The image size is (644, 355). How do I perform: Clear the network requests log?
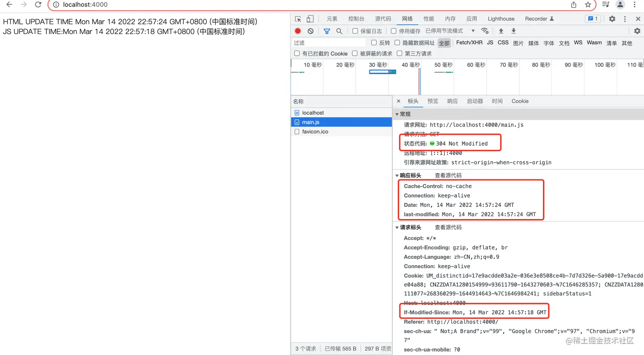tap(310, 31)
